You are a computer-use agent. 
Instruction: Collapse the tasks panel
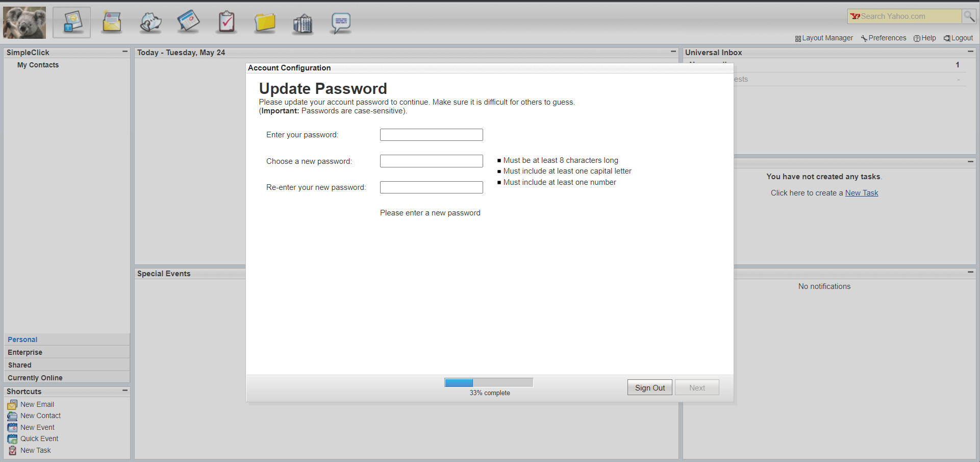pyautogui.click(x=970, y=161)
